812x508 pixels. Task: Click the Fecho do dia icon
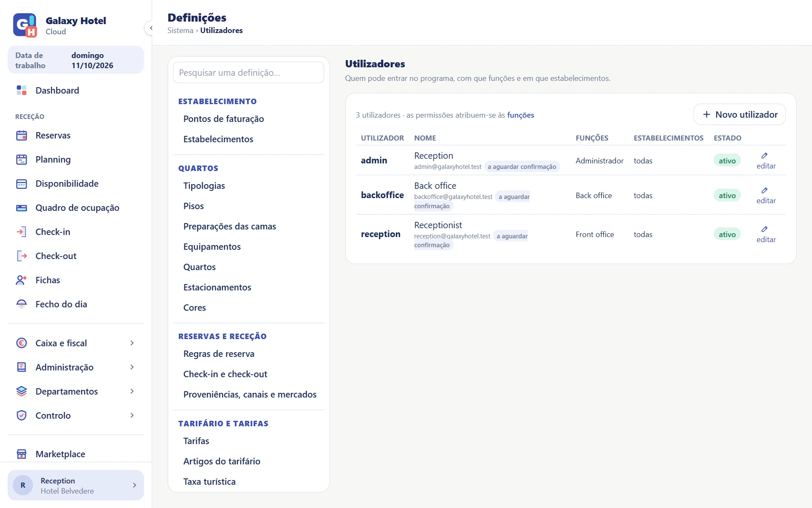pyautogui.click(x=22, y=304)
